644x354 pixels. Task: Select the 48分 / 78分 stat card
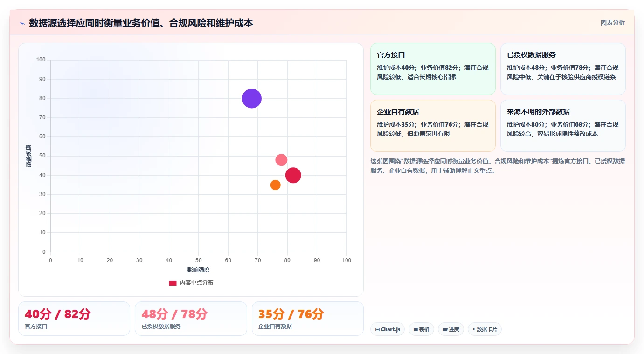(191, 319)
